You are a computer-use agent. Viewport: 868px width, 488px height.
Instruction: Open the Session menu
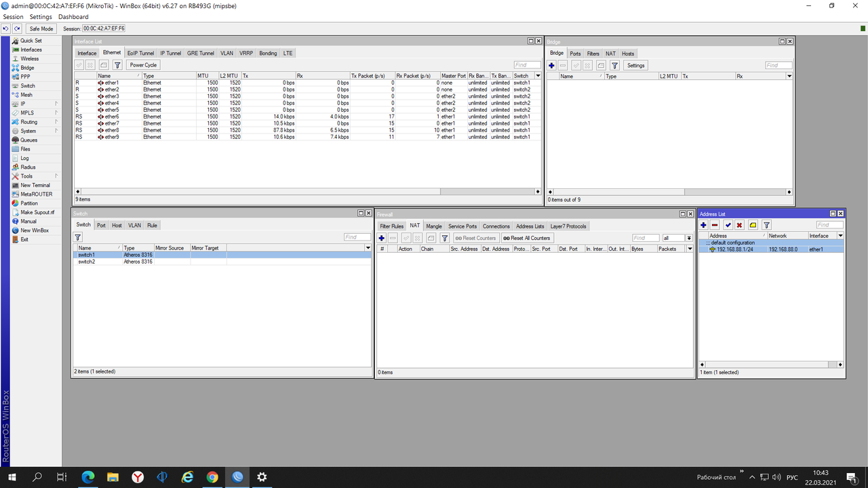pos(13,17)
